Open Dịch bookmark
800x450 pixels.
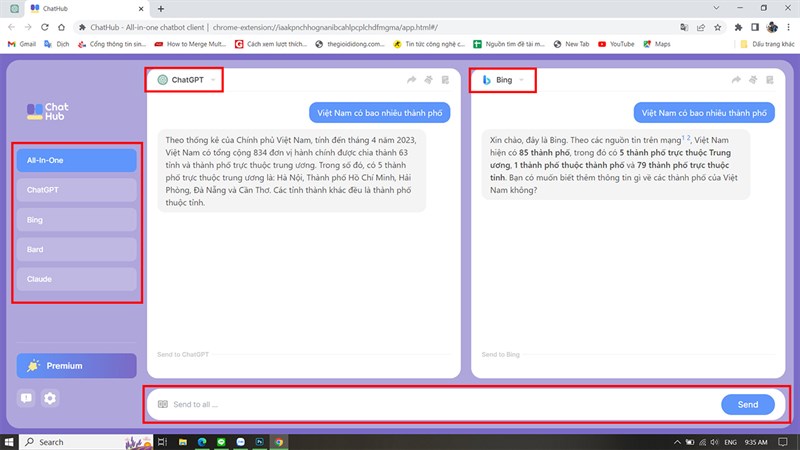pyautogui.click(x=57, y=44)
